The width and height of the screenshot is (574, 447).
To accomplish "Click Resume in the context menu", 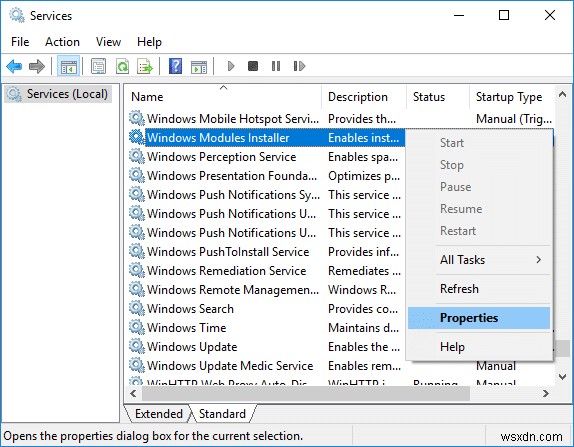I will [479, 209].
